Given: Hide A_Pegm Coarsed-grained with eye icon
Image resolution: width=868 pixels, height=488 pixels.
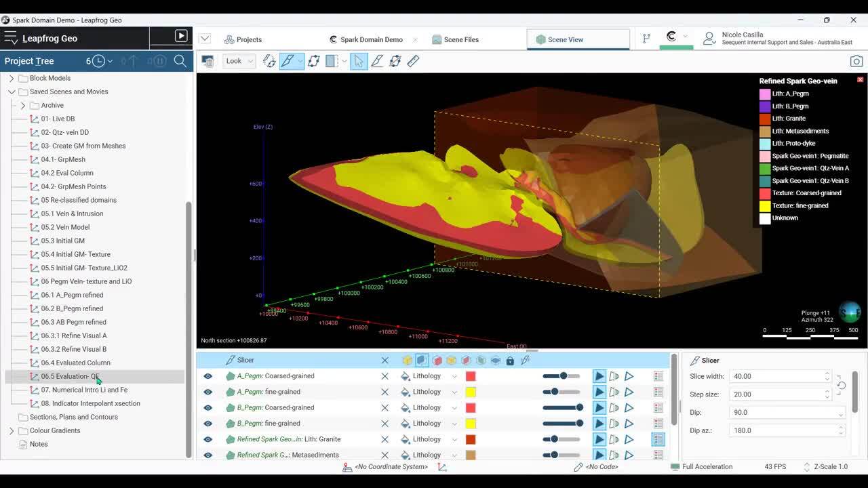Looking at the screenshot, I should [x=208, y=376].
